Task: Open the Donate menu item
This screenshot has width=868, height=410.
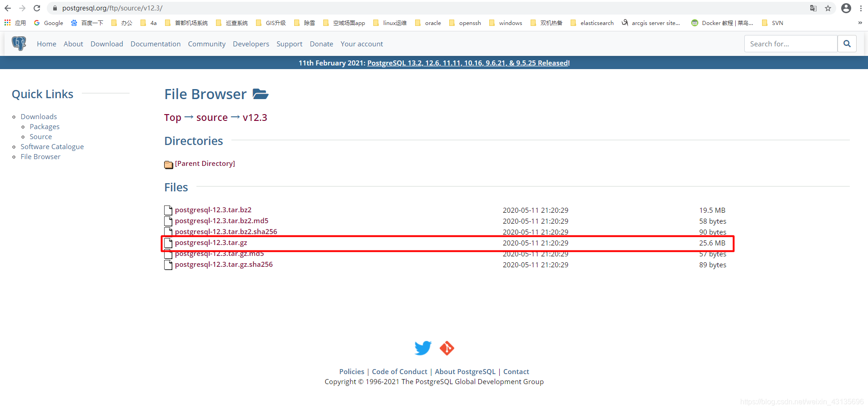Action: coord(321,44)
